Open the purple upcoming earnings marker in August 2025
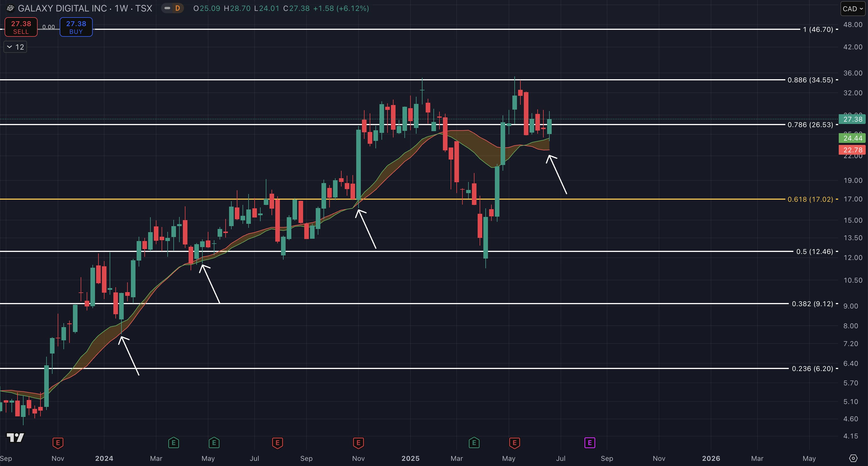Viewport: 868px width, 466px height. [x=590, y=443]
